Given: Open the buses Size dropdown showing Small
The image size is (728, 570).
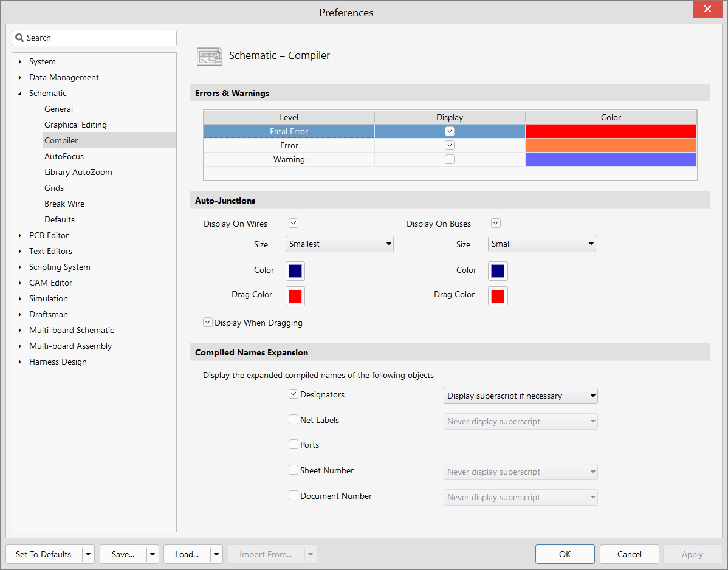Looking at the screenshot, I should tap(542, 244).
